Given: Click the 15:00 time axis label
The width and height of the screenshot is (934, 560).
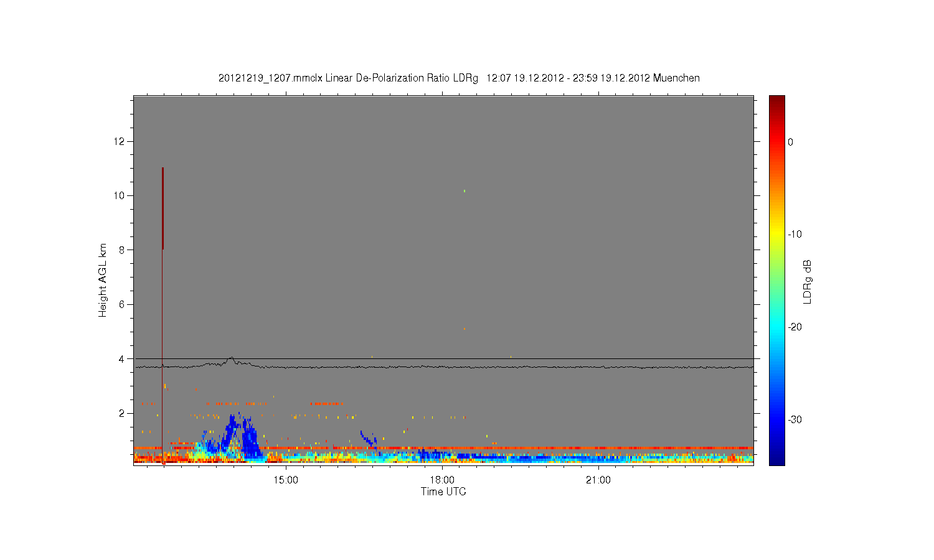Looking at the screenshot, I should pos(286,480).
